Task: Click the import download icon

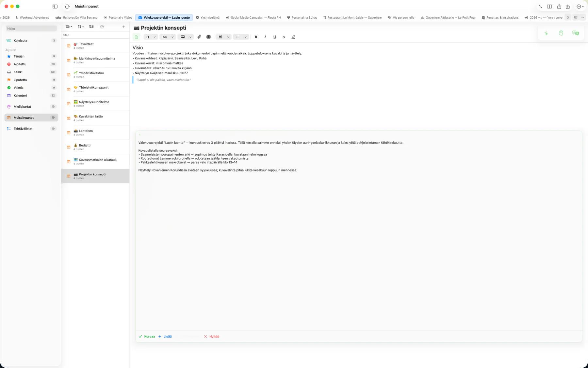Action: click(568, 7)
